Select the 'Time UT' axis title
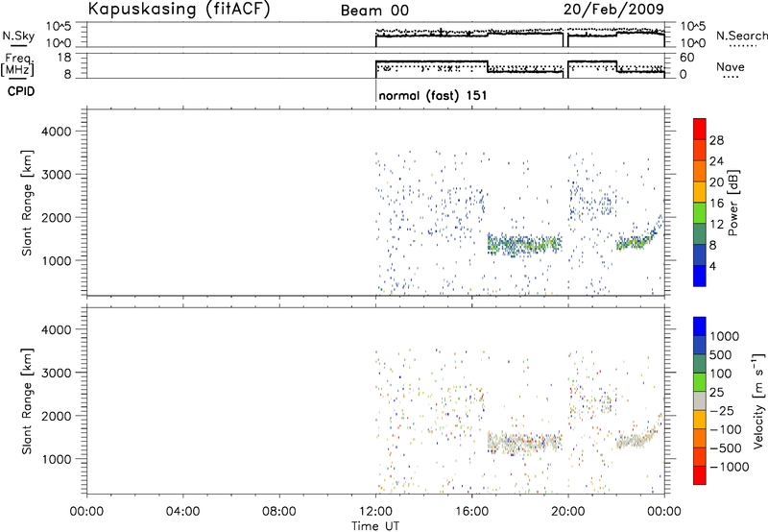This screenshot has height=532, width=768. [x=375, y=526]
